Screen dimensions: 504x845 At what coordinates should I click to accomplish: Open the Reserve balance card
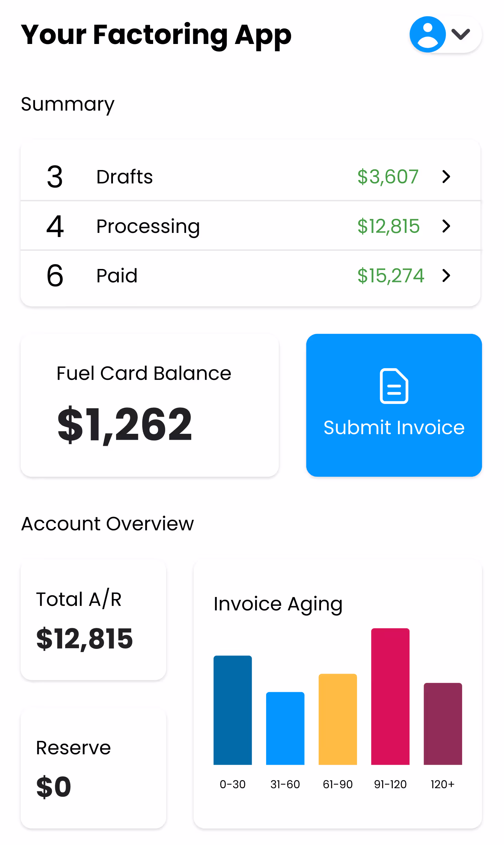[93, 769]
